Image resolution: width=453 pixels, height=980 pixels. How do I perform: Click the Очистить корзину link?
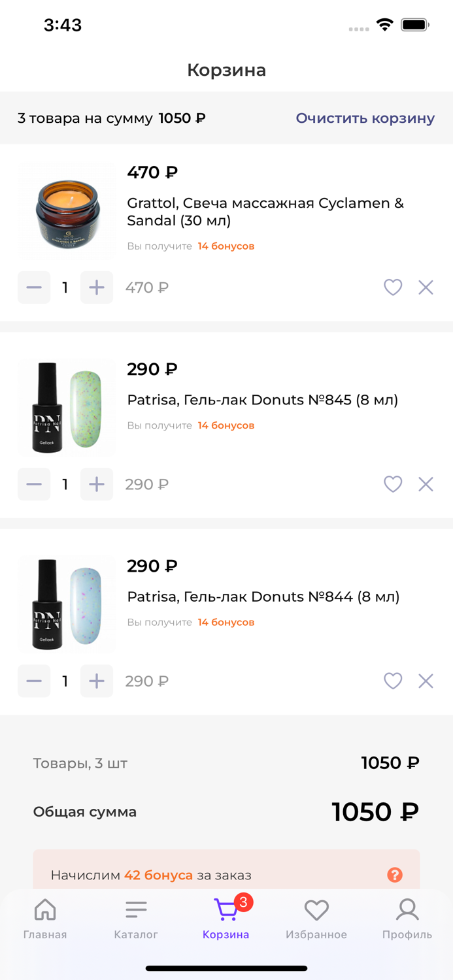point(365,119)
